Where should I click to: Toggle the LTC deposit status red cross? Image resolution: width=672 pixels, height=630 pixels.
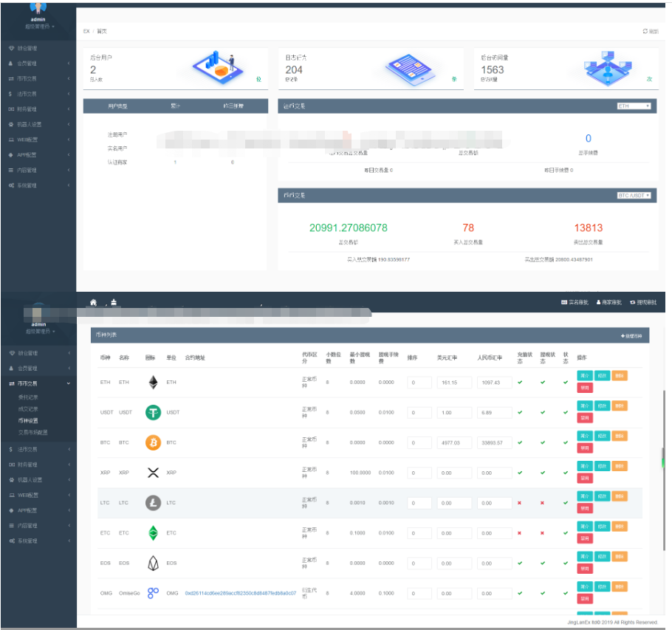[519, 503]
